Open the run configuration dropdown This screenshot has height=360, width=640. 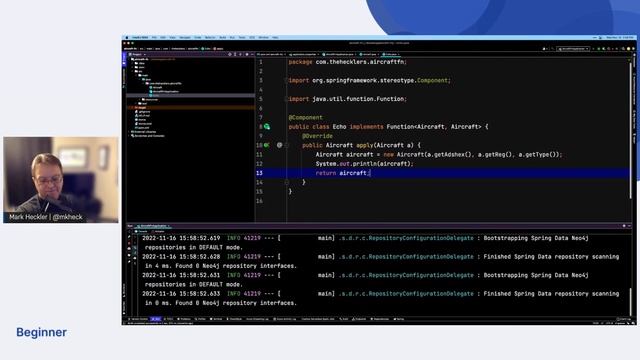click(573, 49)
